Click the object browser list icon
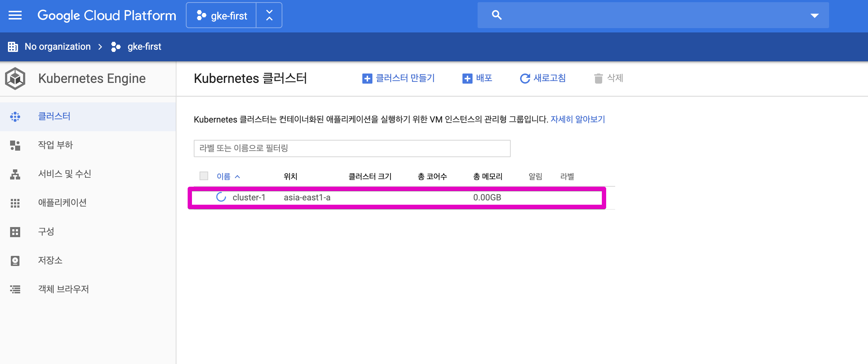Viewport: 868px width, 364px height. pyautogui.click(x=15, y=289)
